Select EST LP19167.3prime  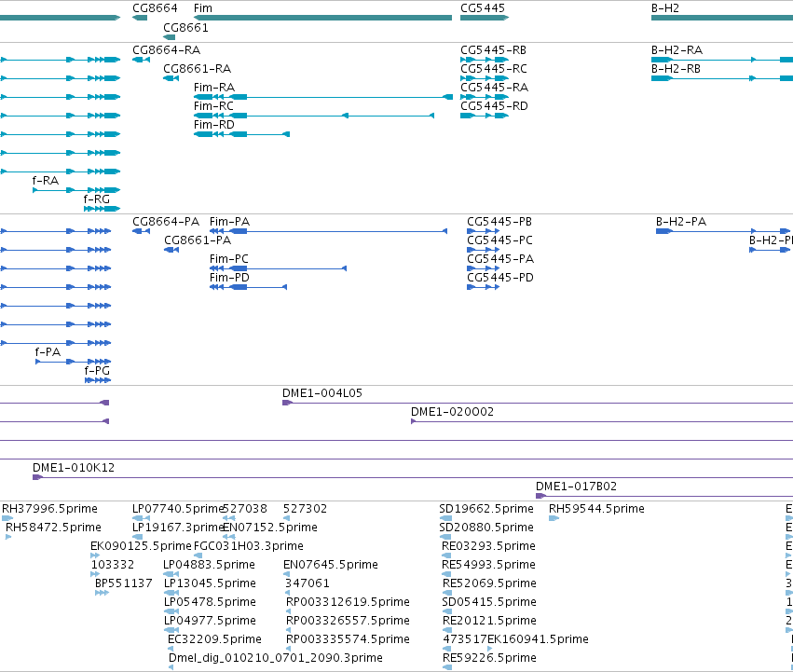pos(177,528)
